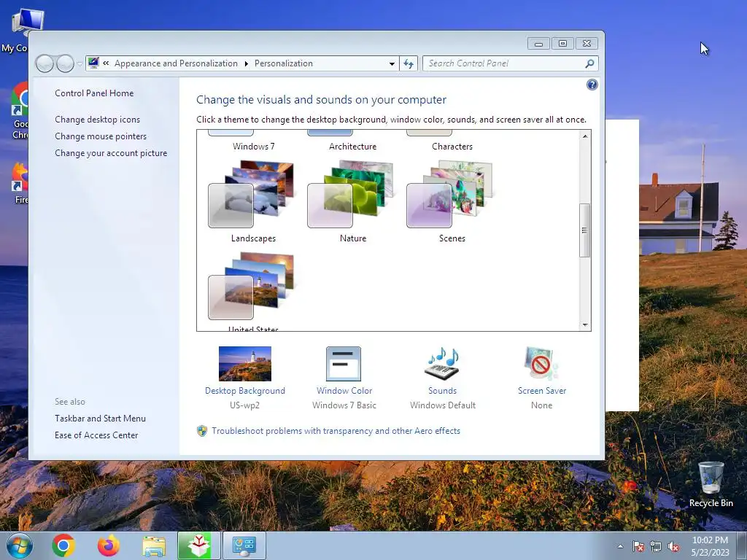The image size is (747, 560).
Task: Select the Architecture theme label
Action: [x=352, y=146]
